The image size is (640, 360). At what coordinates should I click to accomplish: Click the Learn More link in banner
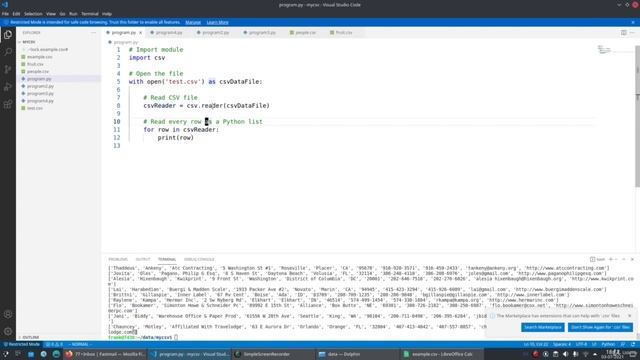coord(218,22)
